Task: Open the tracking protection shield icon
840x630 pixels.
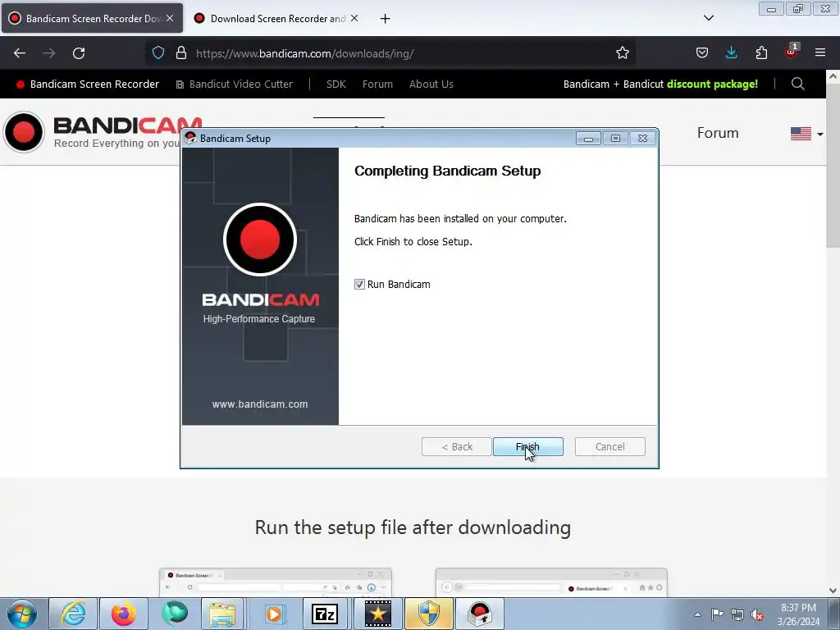Action: tap(158, 53)
